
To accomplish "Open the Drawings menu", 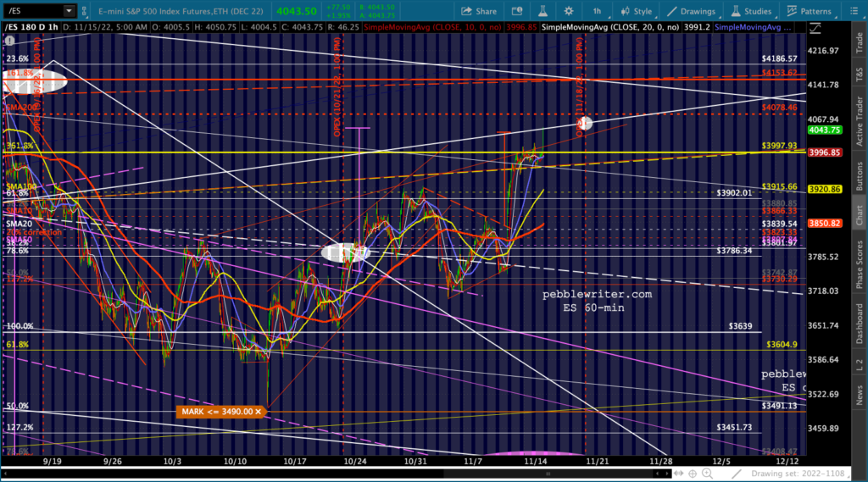I will click(x=691, y=11).
